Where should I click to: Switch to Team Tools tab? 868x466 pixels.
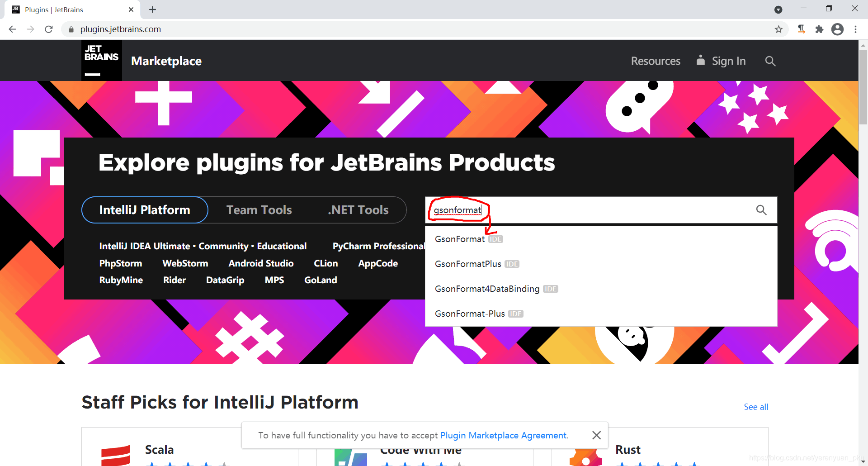click(x=259, y=210)
